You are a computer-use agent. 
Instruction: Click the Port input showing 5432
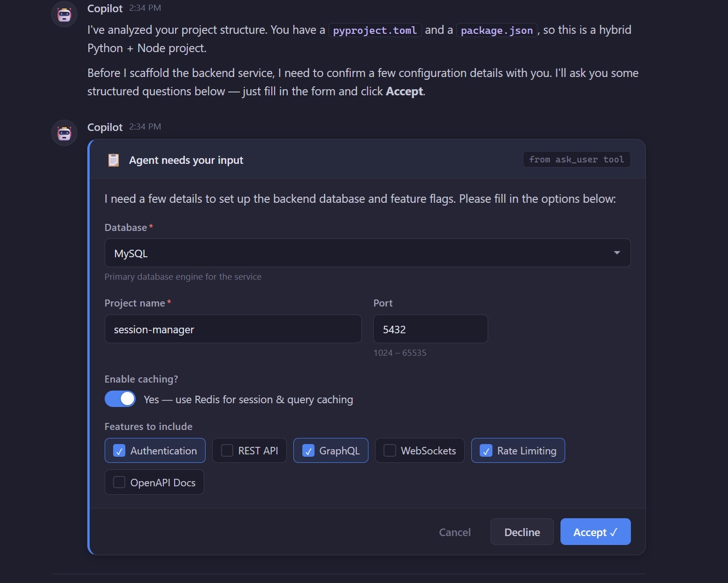430,329
